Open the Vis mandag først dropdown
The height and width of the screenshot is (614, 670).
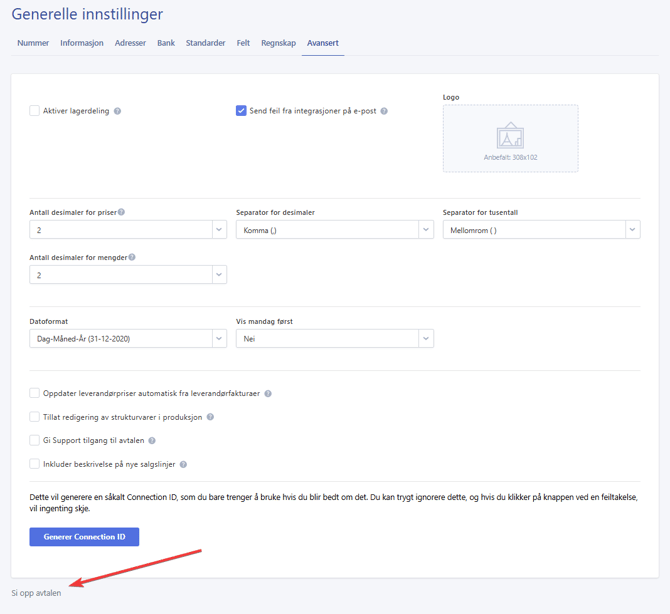333,339
